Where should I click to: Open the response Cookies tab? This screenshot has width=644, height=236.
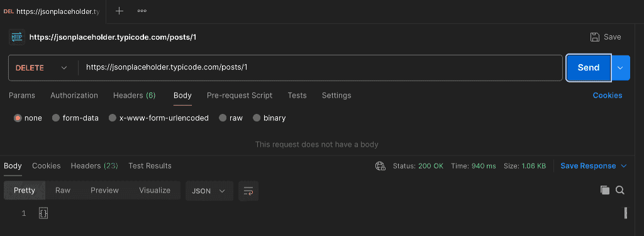click(47, 166)
